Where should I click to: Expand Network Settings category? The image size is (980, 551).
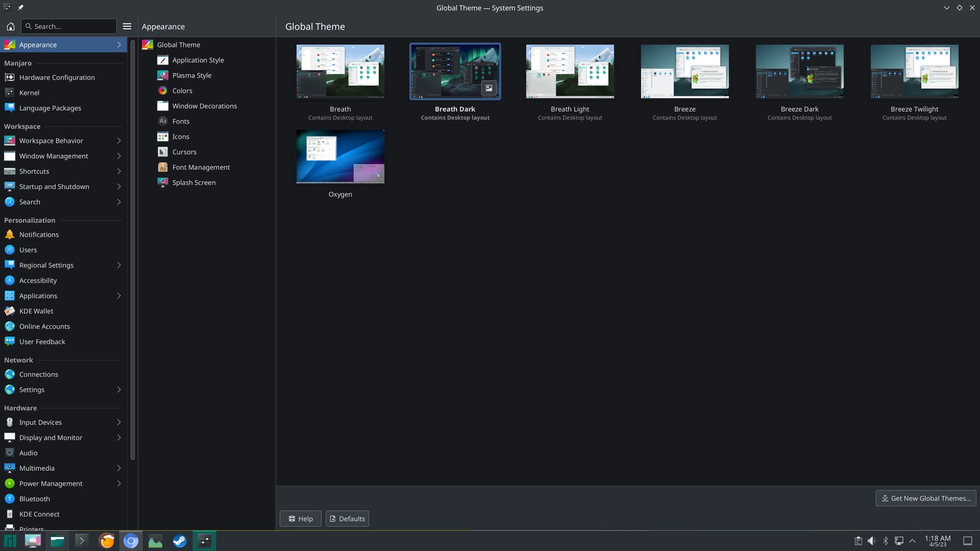pyautogui.click(x=63, y=390)
